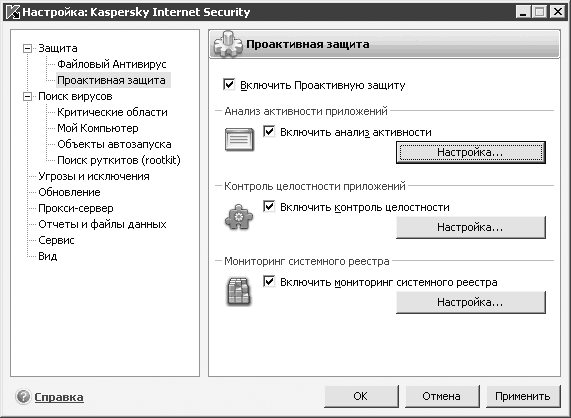Open the Угрозы и исключения section
The width and height of the screenshot is (571, 418).
tap(94, 177)
